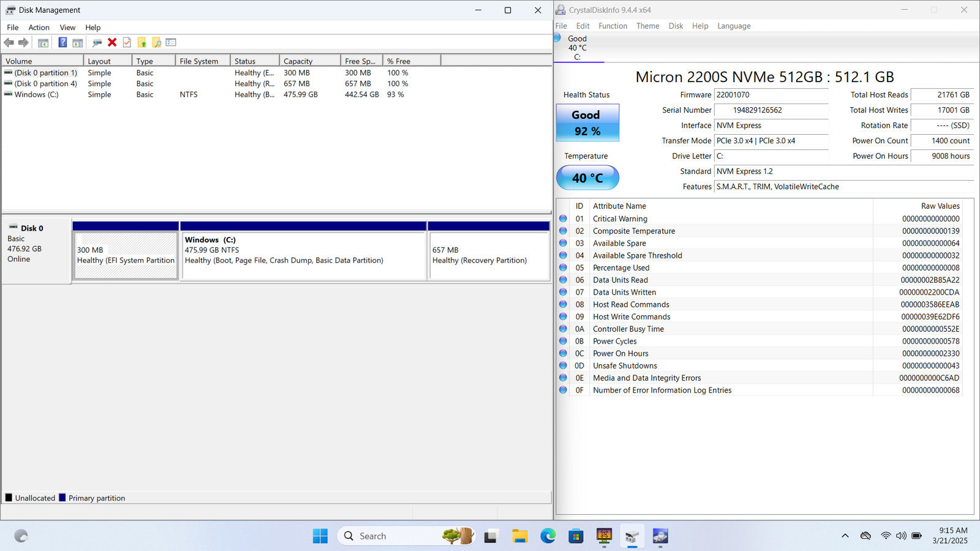Open the View menu in Disk Management
The height and width of the screenshot is (551, 980).
click(x=67, y=28)
